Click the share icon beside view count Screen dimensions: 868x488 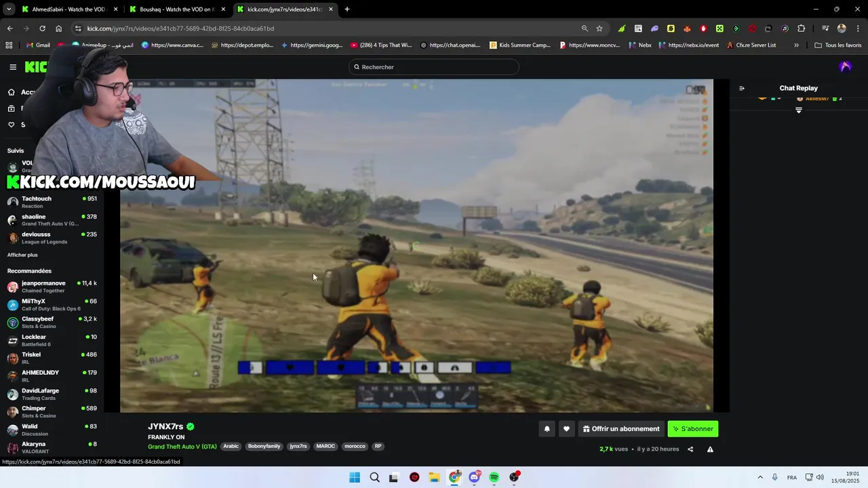(690, 449)
